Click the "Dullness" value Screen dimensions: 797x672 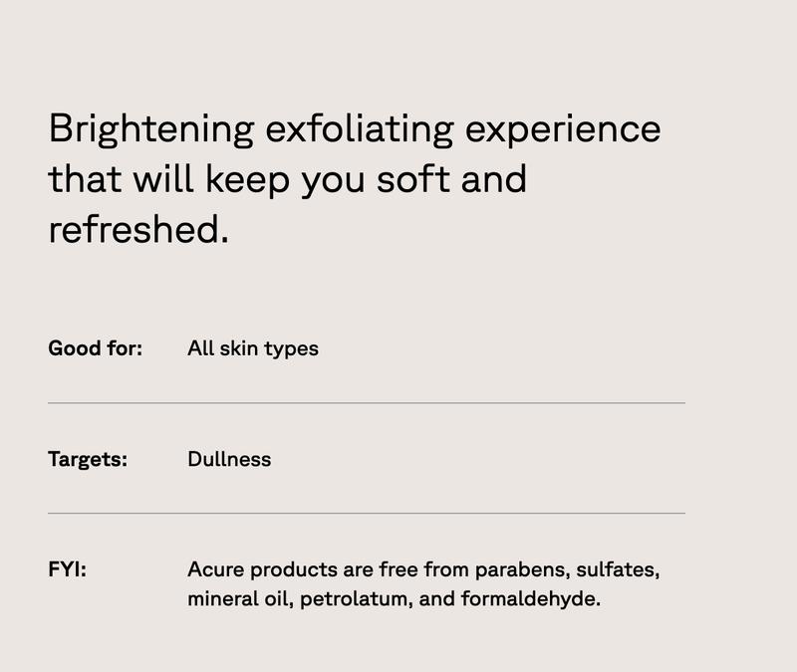coord(229,459)
